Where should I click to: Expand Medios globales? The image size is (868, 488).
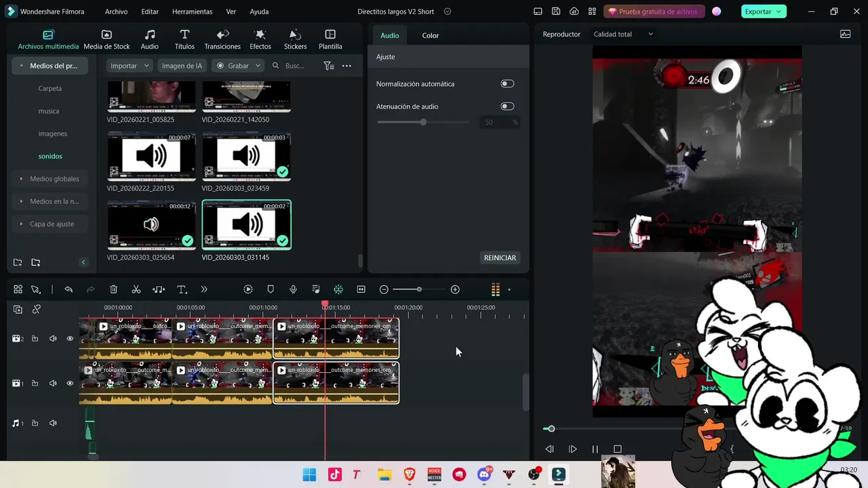coord(22,179)
